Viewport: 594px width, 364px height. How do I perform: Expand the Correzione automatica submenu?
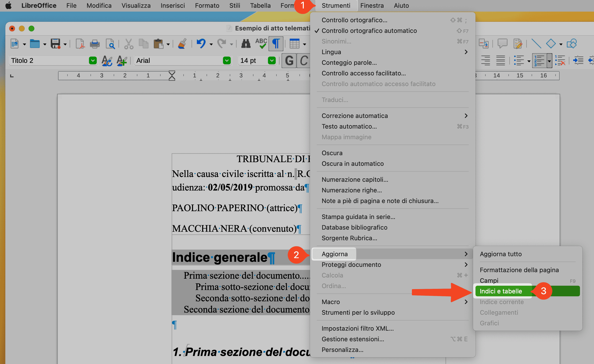392,116
